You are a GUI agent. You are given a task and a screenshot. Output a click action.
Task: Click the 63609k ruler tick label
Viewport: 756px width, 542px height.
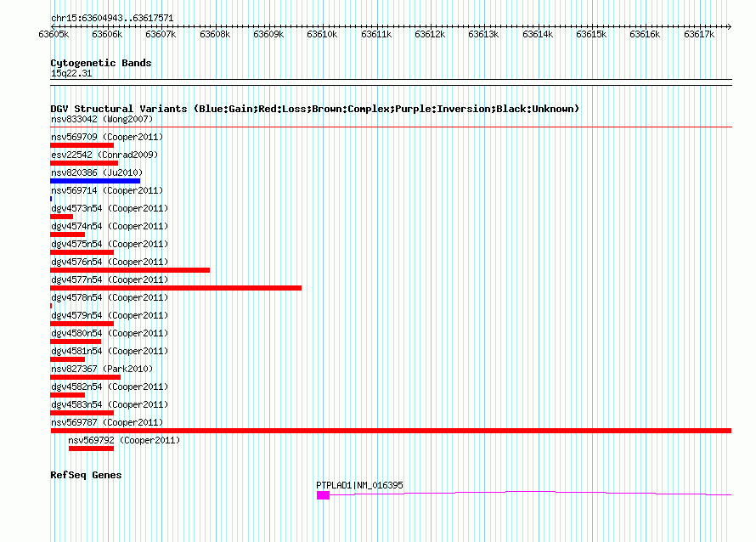pos(268,34)
